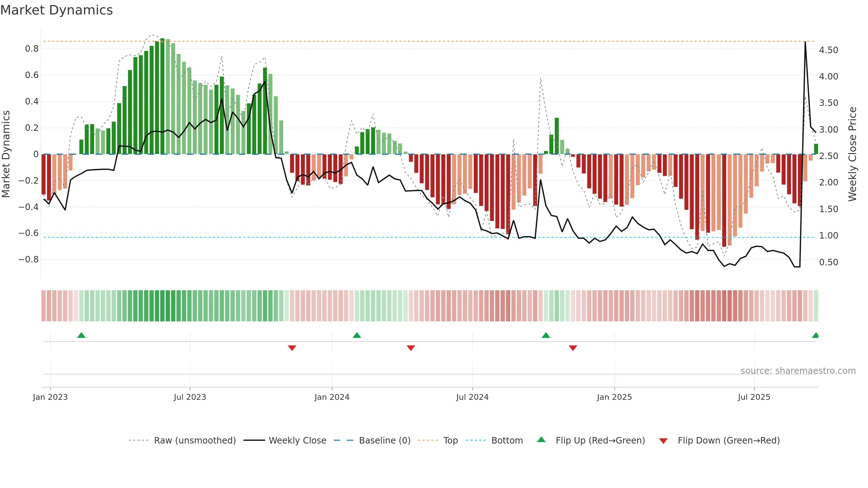Click the Flip Up (Red→Green) legend label
The width and height of the screenshot is (868, 488).
(600, 440)
